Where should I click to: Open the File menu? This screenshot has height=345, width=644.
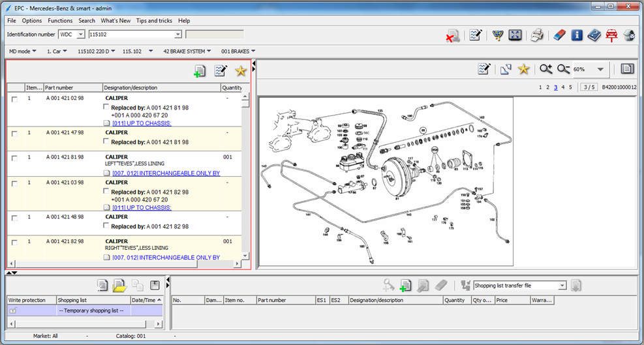[x=12, y=20]
